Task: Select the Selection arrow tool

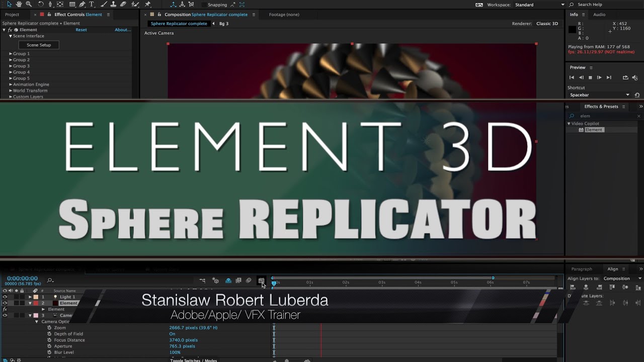Action: pyautogui.click(x=10, y=5)
